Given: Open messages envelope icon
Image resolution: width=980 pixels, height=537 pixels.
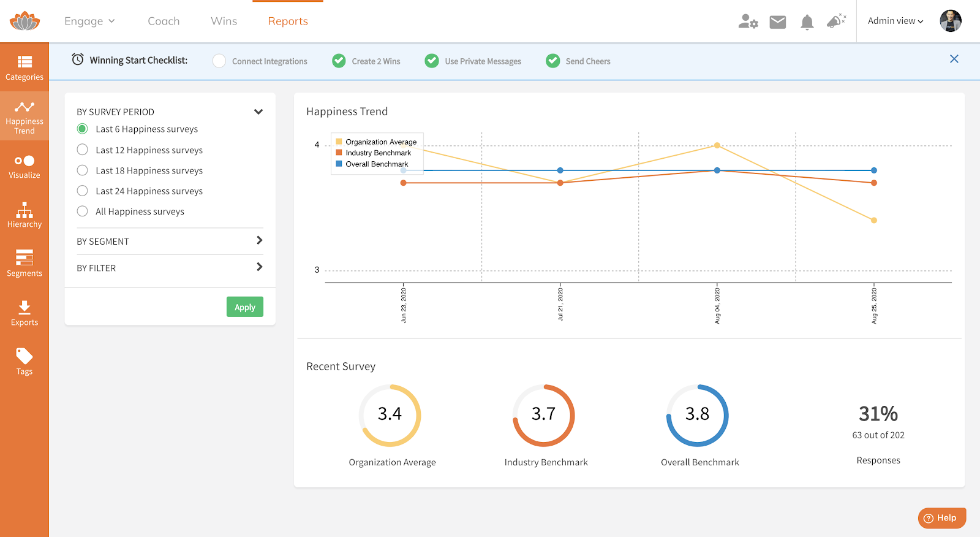Looking at the screenshot, I should 778,22.
